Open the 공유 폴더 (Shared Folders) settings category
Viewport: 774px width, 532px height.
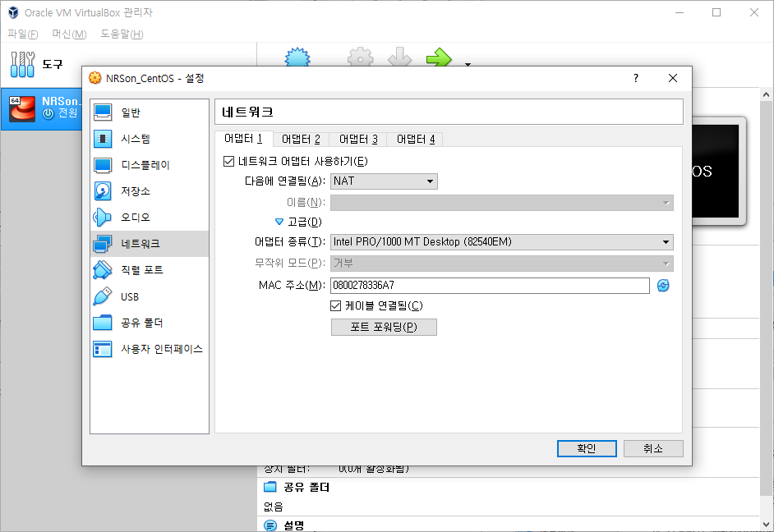(x=149, y=323)
